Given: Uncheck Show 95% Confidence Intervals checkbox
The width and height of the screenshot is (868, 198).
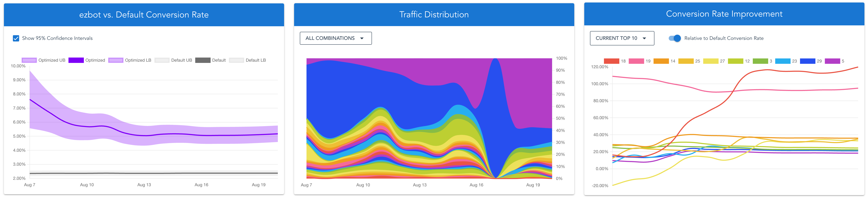Looking at the screenshot, I should (16, 38).
